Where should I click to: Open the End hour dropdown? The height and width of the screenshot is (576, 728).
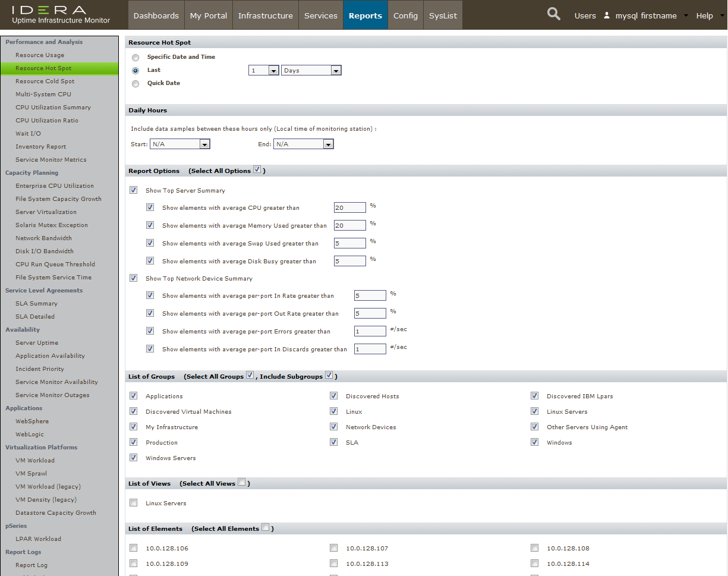coord(304,144)
